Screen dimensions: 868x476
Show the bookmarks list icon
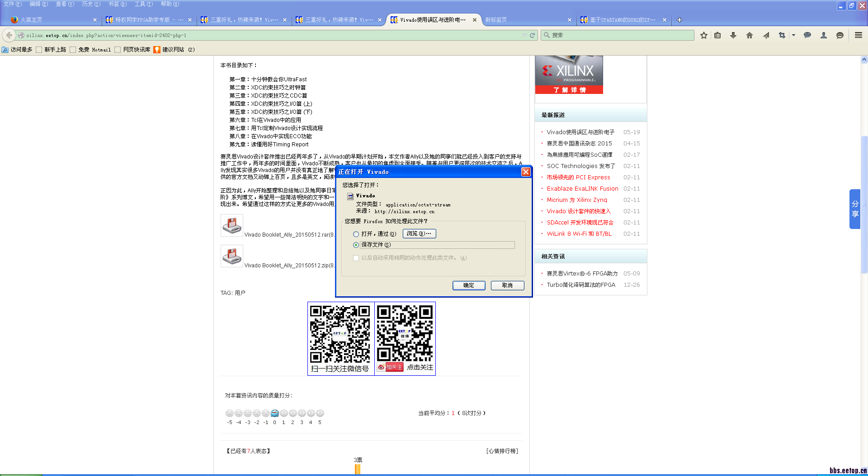717,35
